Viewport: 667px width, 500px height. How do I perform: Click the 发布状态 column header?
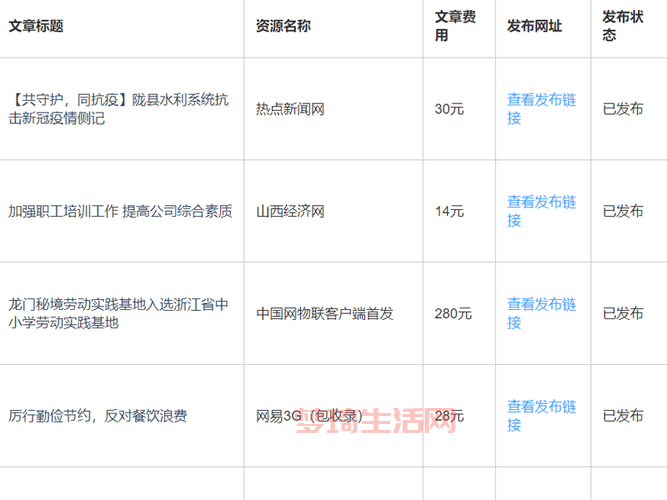pyautogui.click(x=623, y=26)
